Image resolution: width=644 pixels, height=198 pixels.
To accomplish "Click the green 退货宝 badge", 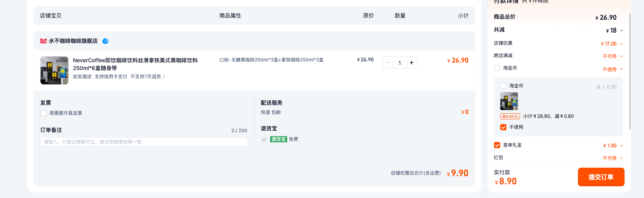I will pyautogui.click(x=279, y=139).
